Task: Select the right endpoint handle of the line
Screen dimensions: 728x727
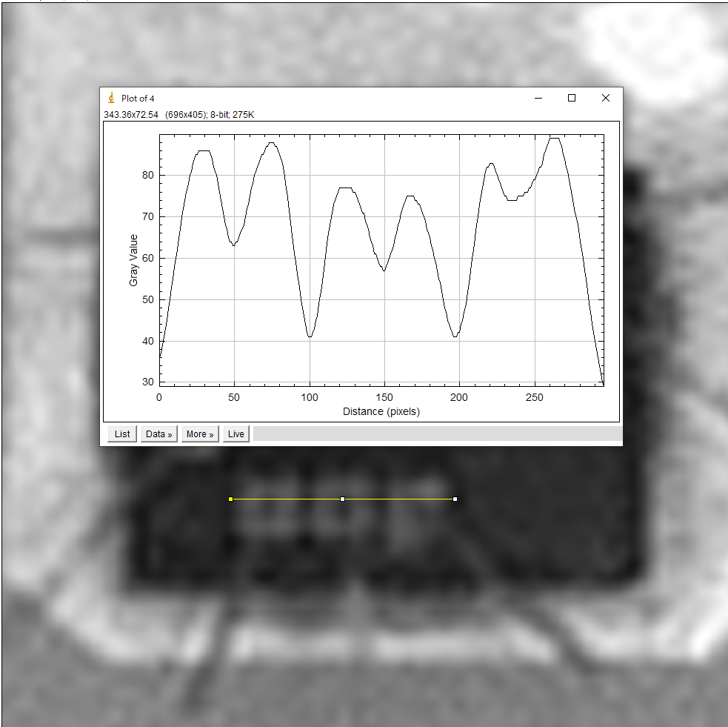Action: 455,499
